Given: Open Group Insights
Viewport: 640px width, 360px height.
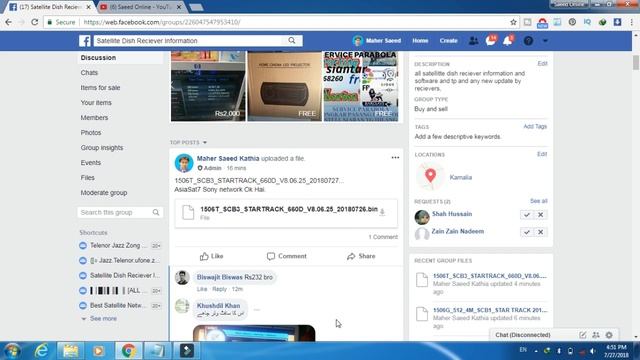Looking at the screenshot, I should pos(102,148).
